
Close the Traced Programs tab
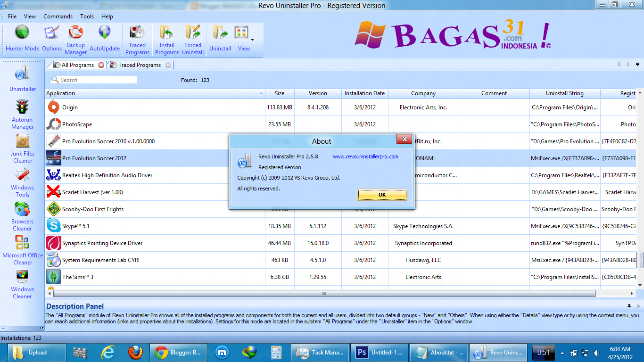point(168,65)
